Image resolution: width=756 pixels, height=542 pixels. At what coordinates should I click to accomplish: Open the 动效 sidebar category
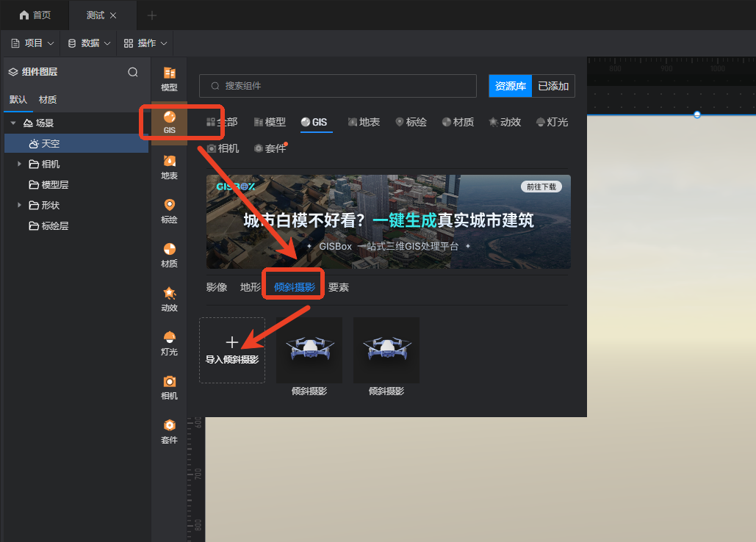tap(169, 299)
